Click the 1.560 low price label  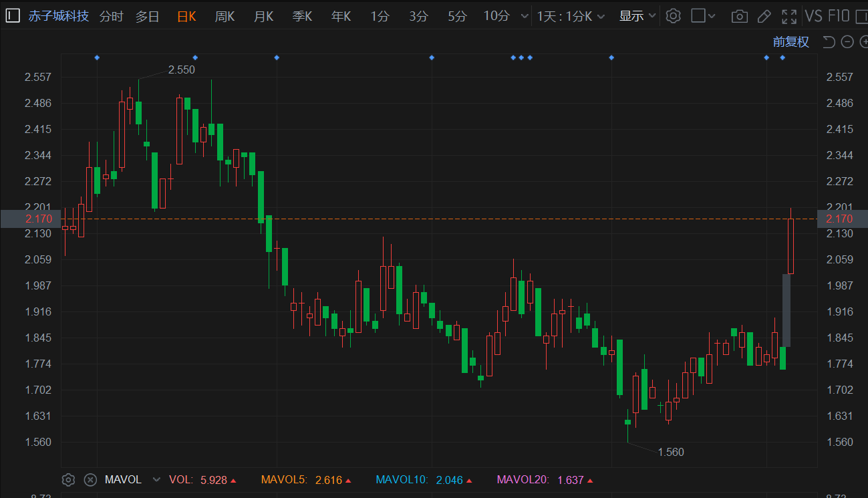[671, 452]
